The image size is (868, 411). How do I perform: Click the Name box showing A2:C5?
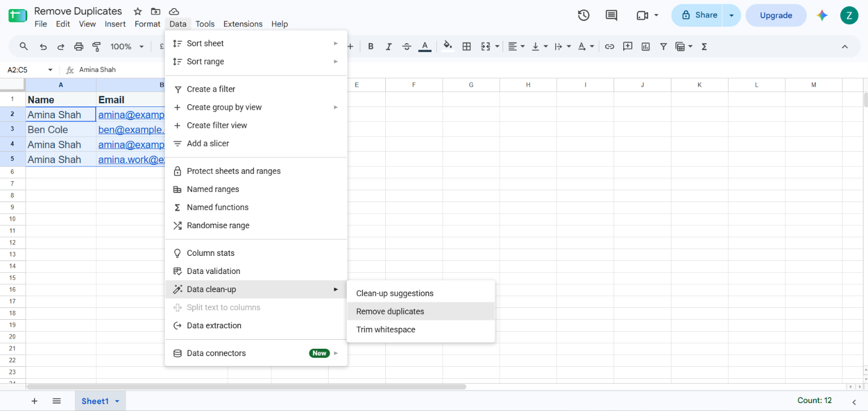29,70
